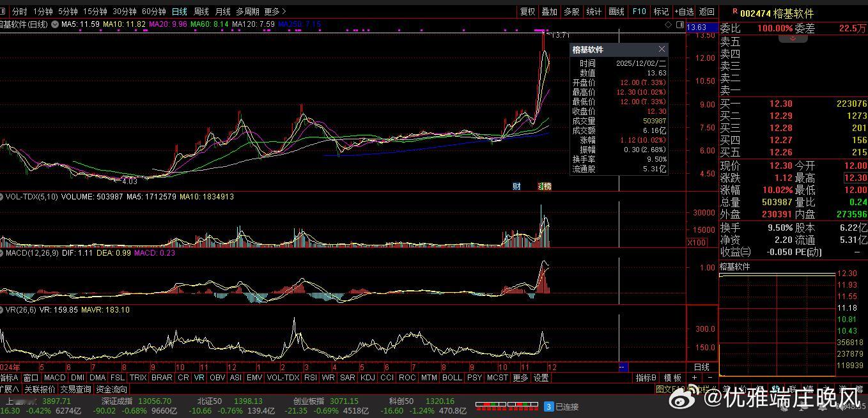
Task: Expand order book with double-chevron arrow
Action: tap(793, 38)
